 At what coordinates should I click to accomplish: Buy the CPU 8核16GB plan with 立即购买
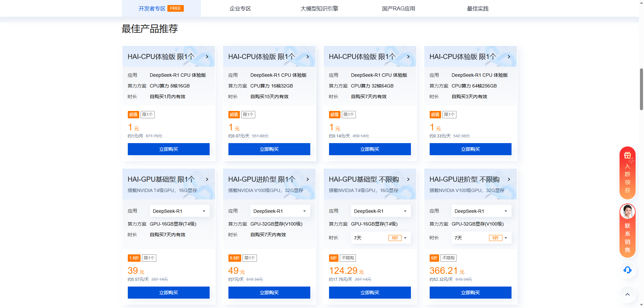169,149
